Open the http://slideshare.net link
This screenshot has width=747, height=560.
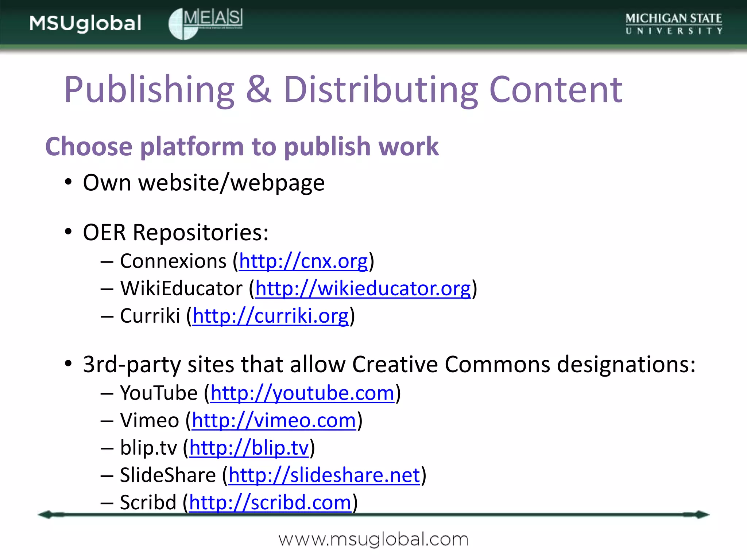point(324,475)
